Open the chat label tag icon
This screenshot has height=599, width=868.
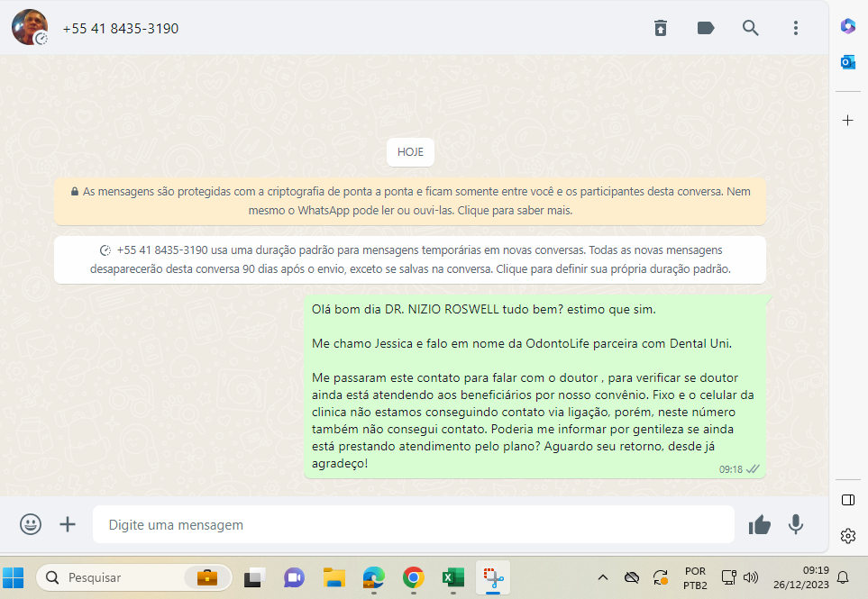click(x=706, y=28)
